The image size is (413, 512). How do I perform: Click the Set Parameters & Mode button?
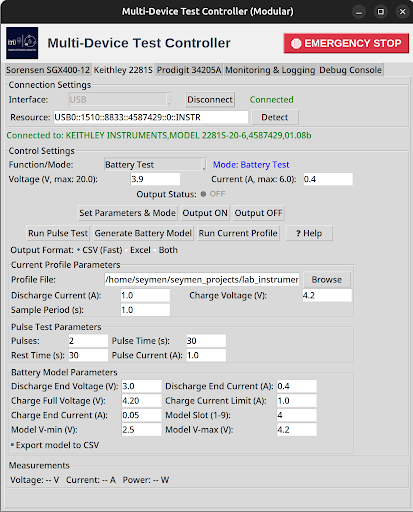(x=127, y=213)
